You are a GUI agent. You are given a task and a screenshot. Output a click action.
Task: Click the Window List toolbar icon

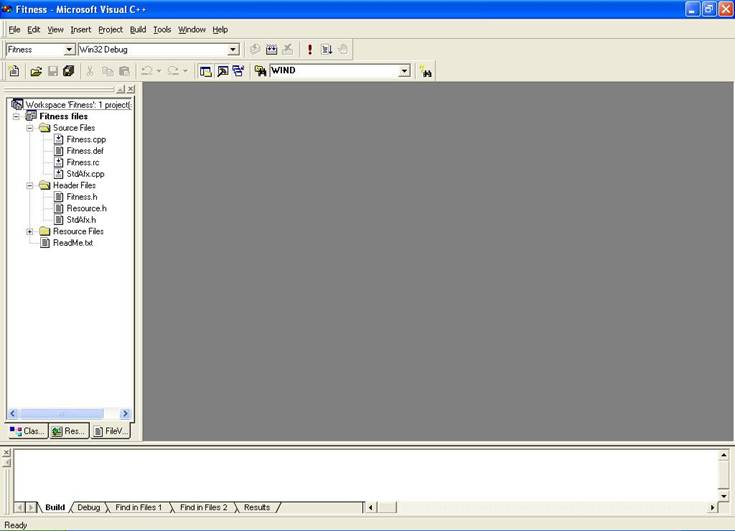pyautogui.click(x=238, y=71)
